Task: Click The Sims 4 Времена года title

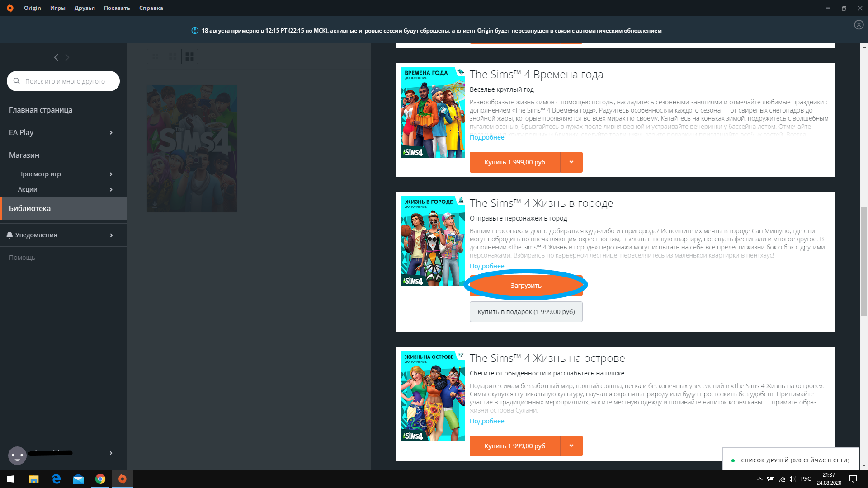Action: click(536, 75)
